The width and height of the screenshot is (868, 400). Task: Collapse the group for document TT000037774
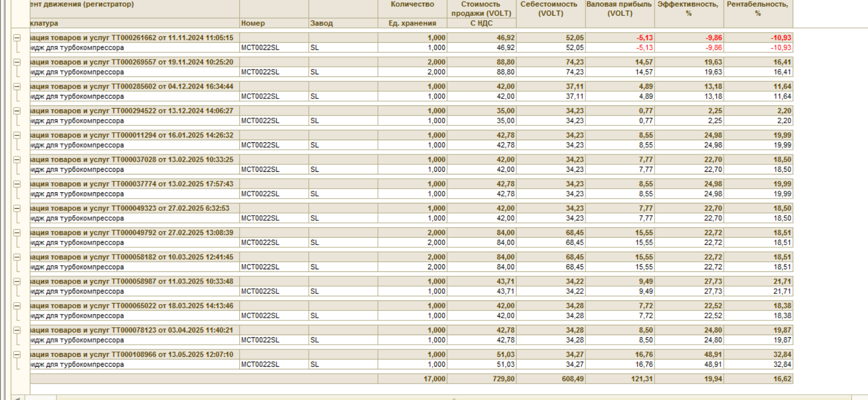pos(17,184)
